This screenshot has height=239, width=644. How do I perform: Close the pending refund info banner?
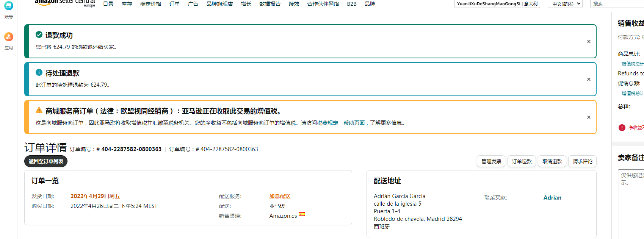pos(589,80)
